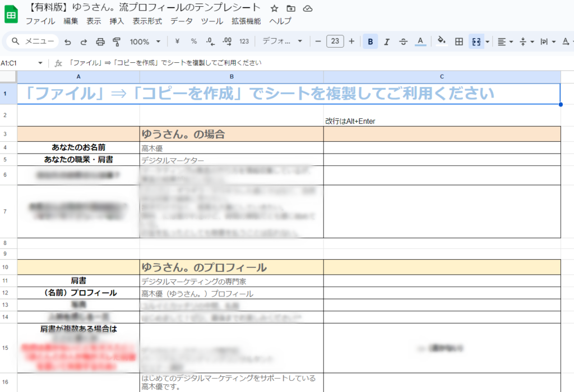The width and height of the screenshot is (574, 392).
Task: Star this document with the star icon
Action: pyautogui.click(x=274, y=8)
